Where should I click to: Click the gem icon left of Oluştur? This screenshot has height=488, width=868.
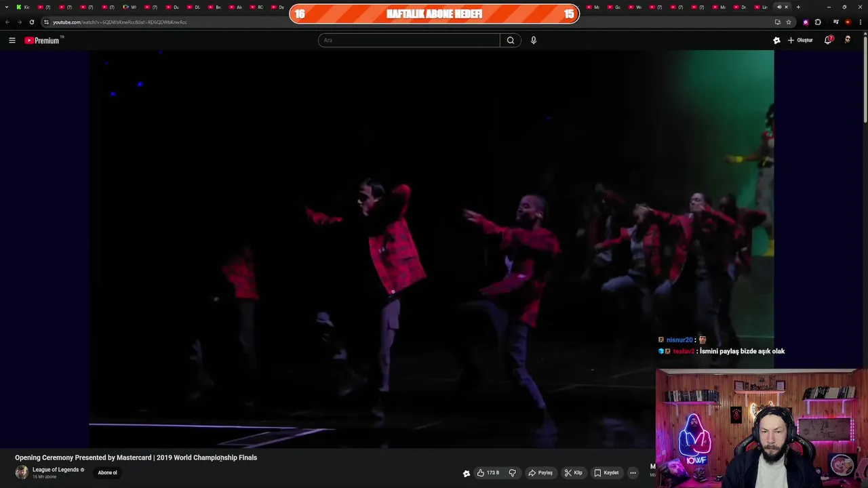[776, 41]
